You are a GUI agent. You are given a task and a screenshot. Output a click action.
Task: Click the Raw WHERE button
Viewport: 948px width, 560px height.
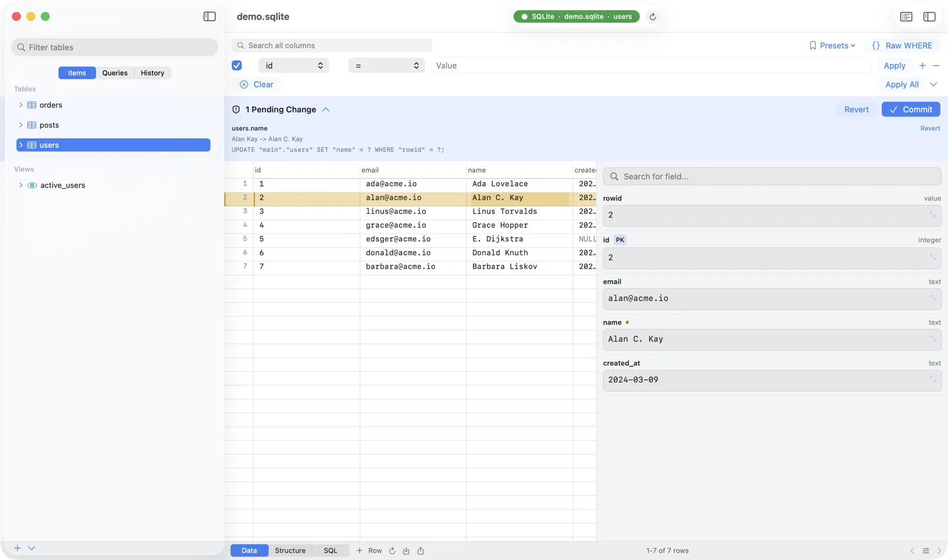(x=902, y=46)
